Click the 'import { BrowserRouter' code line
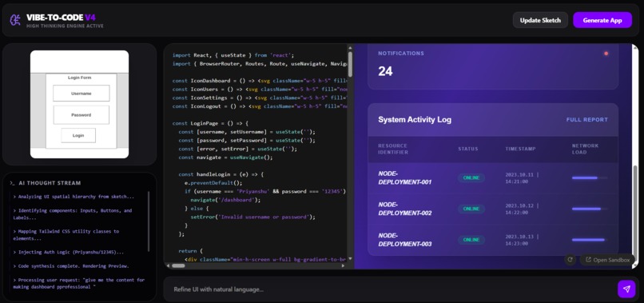The height and width of the screenshot is (303, 644). click(x=260, y=64)
